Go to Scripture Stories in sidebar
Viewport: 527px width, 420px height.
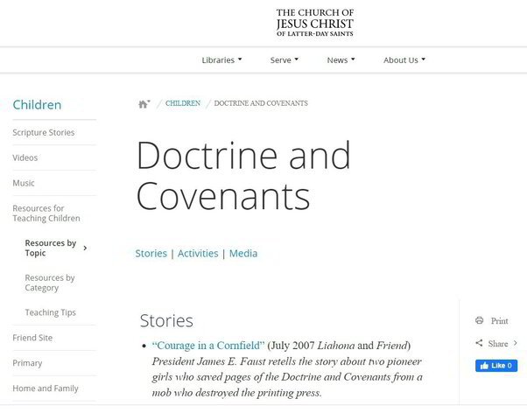point(44,132)
